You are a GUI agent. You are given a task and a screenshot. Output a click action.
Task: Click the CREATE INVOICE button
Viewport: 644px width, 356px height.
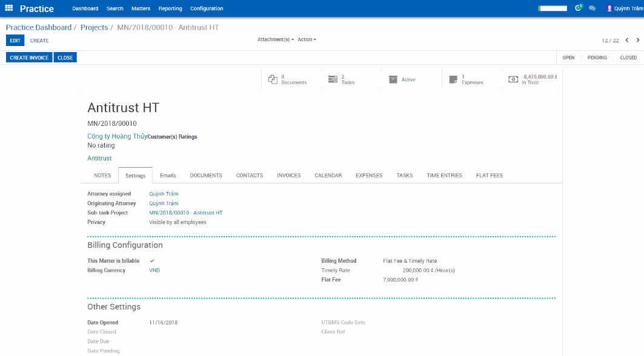28,57
